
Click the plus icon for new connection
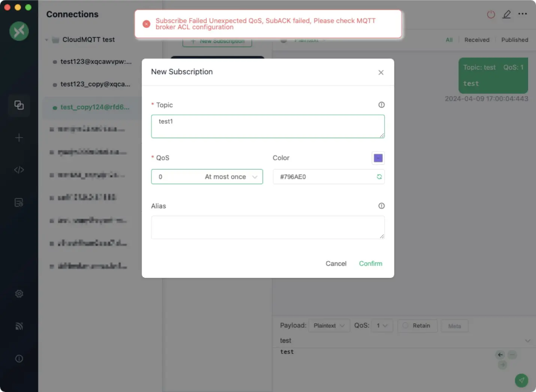19,138
